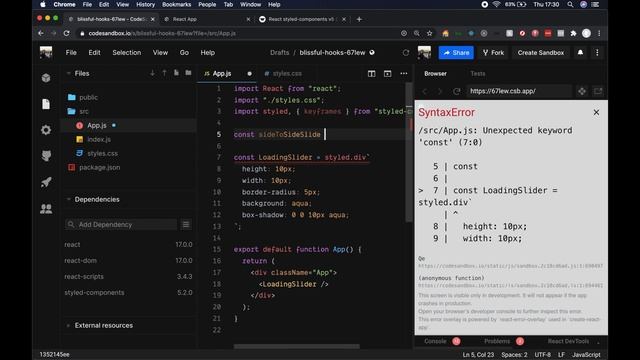
Task: Click Create Sandbox button
Action: [x=540, y=53]
